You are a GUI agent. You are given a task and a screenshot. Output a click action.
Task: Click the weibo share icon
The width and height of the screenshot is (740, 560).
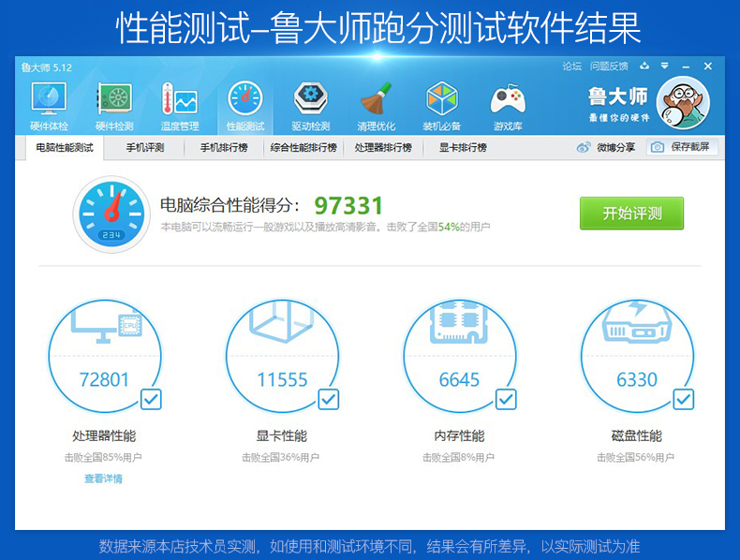coord(584,148)
